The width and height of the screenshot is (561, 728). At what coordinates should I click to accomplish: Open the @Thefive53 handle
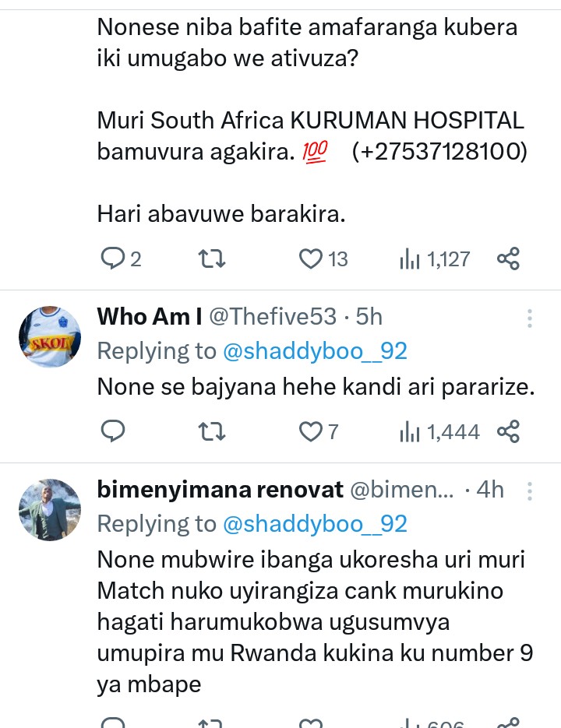pyautogui.click(x=273, y=317)
